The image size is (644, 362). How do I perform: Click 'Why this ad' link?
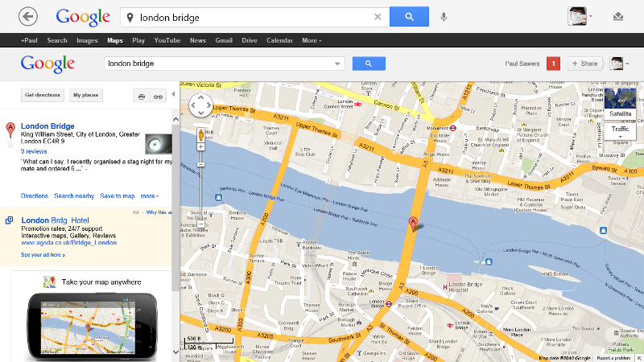point(159,212)
